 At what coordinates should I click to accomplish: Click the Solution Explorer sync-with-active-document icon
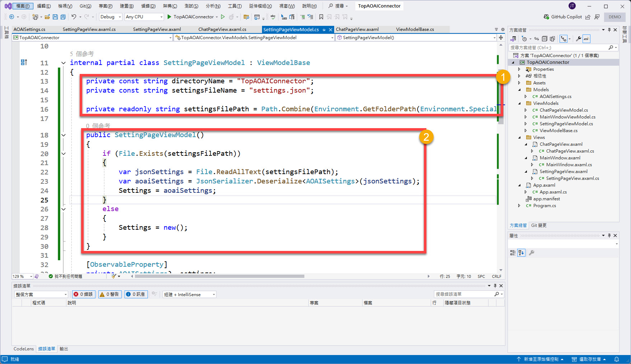coord(536,39)
